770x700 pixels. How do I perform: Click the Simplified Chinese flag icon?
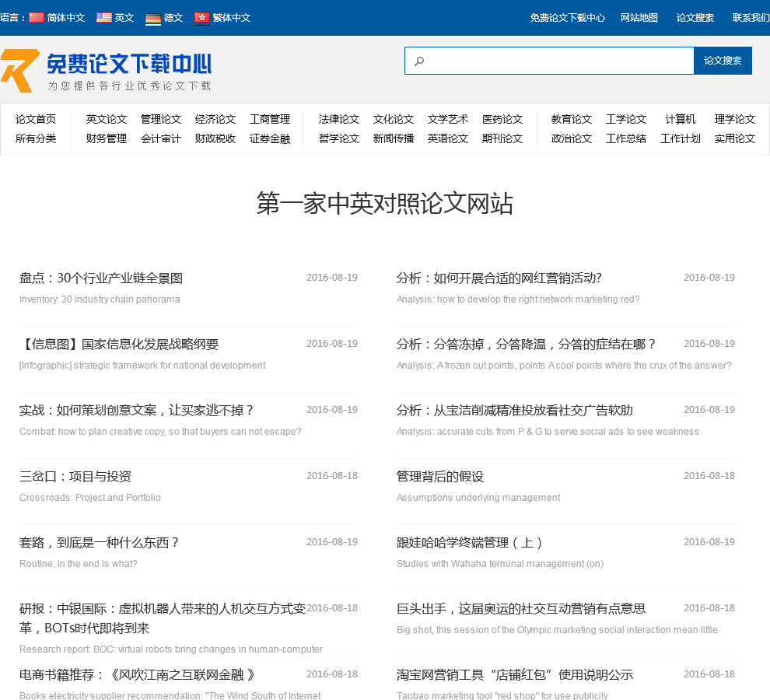tap(37, 17)
